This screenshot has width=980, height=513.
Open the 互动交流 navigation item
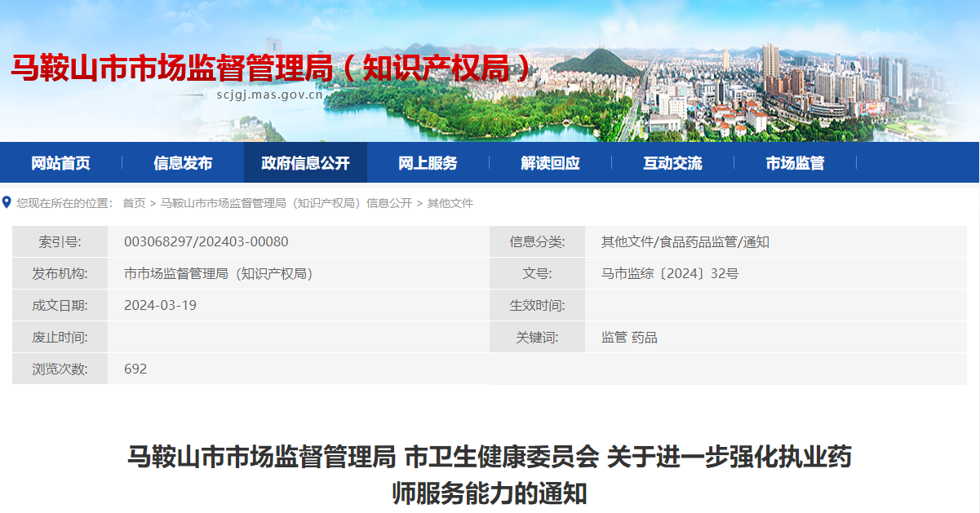[x=672, y=163]
